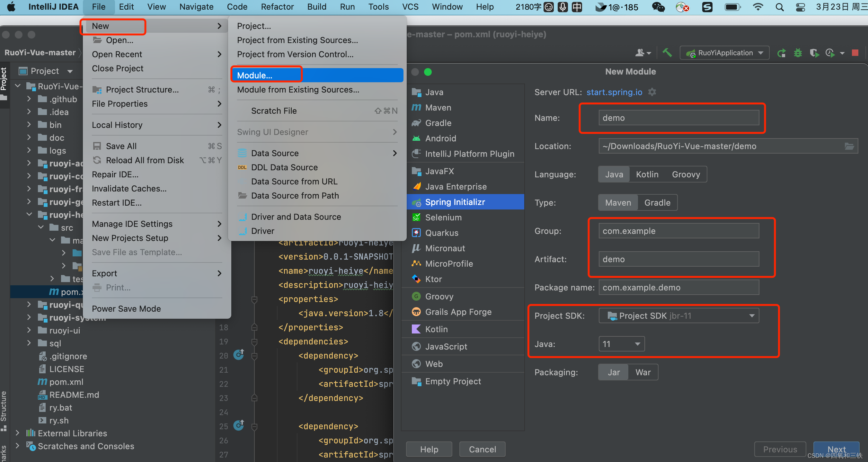The width and height of the screenshot is (868, 462).
Task: Select LICENSE file in project tree
Action: pos(66,369)
